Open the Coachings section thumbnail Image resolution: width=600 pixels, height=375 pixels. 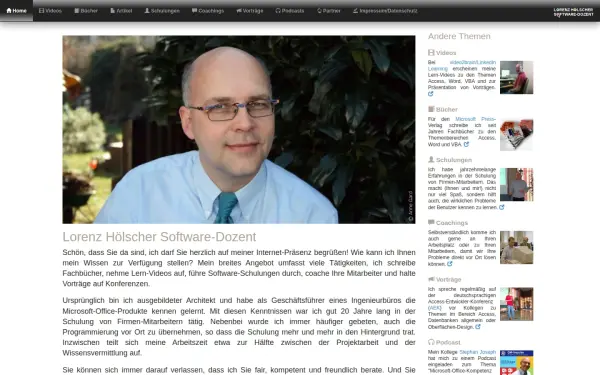pyautogui.click(x=517, y=247)
